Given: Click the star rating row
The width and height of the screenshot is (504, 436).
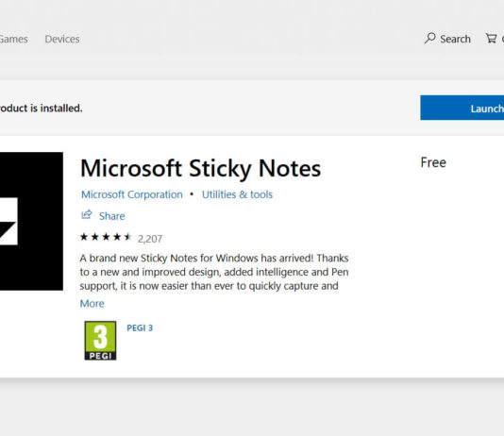Looking at the screenshot, I should tap(106, 237).
